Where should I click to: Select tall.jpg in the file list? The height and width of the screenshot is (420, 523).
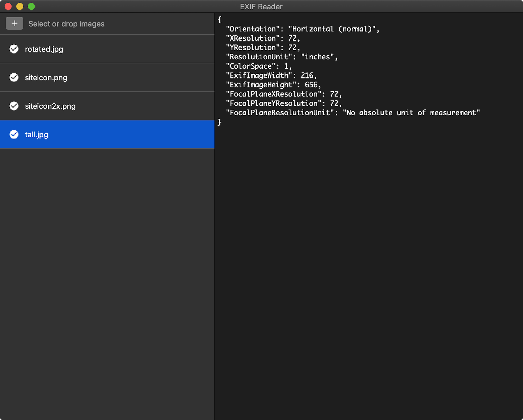[107, 135]
